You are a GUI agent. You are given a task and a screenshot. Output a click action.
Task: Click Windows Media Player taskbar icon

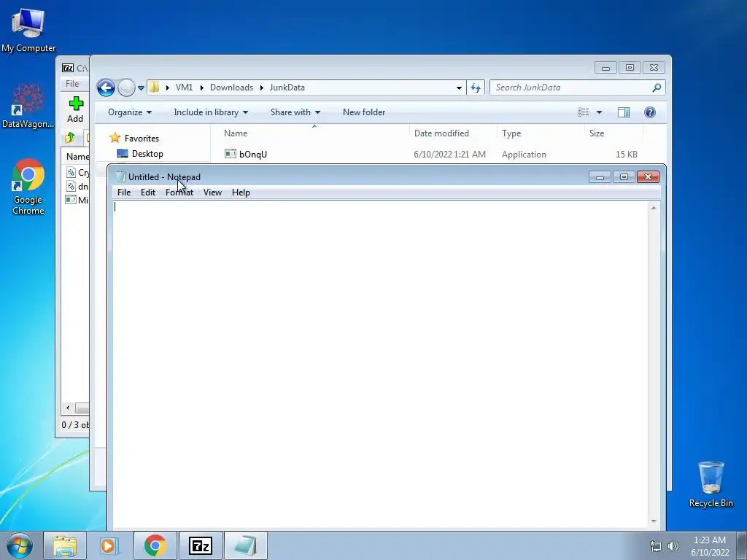(109, 545)
